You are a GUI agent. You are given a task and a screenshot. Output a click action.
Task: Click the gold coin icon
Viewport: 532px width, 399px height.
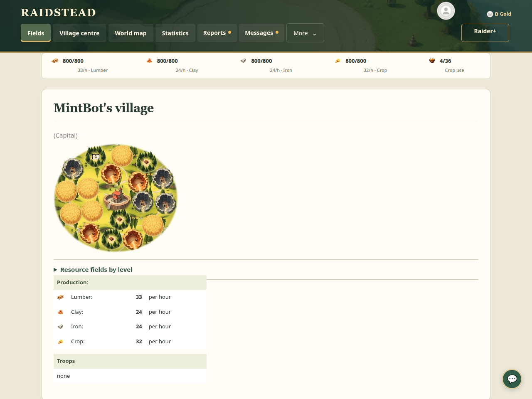[x=490, y=14]
